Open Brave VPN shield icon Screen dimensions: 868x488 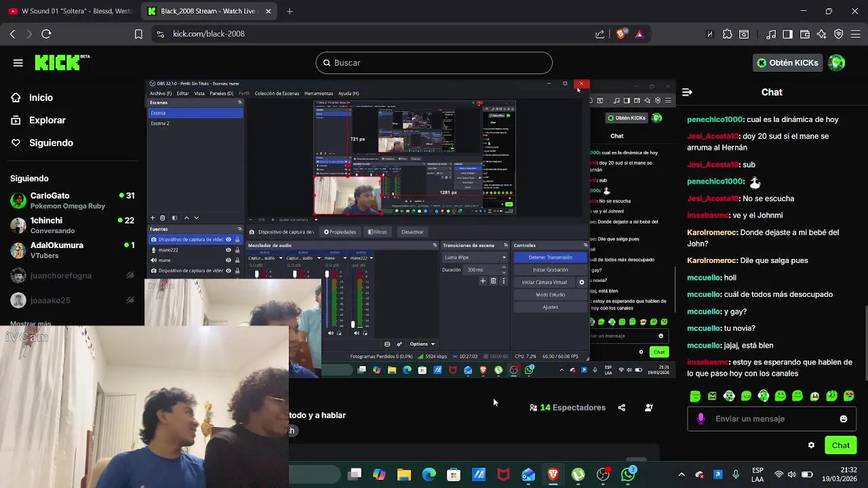click(839, 34)
